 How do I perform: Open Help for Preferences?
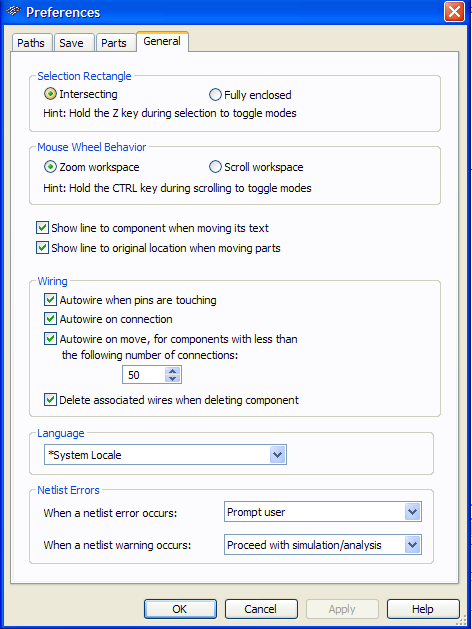coord(423,609)
